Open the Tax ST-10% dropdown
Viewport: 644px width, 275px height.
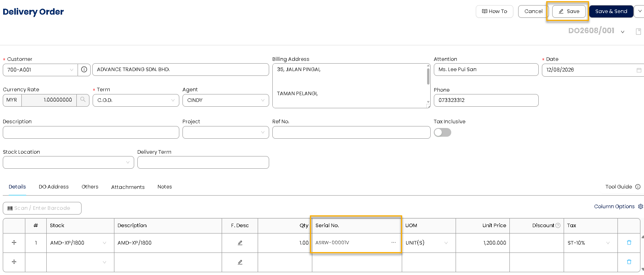(x=608, y=243)
